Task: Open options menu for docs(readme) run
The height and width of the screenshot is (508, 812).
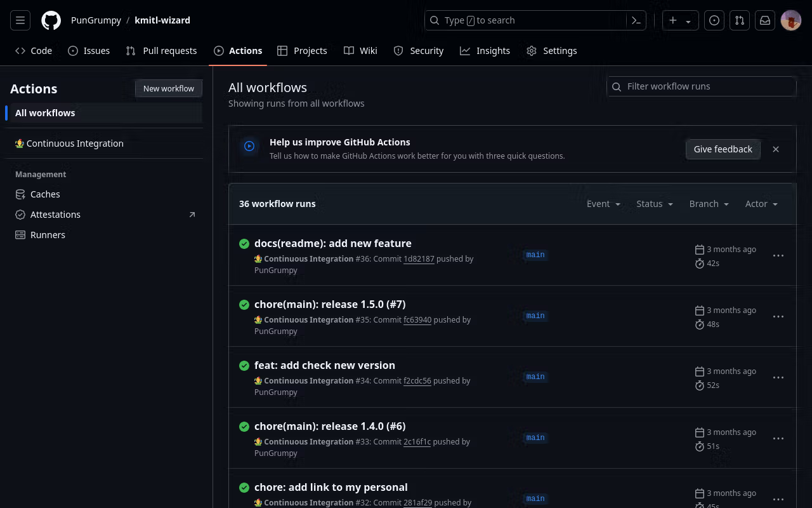Action: click(778, 255)
